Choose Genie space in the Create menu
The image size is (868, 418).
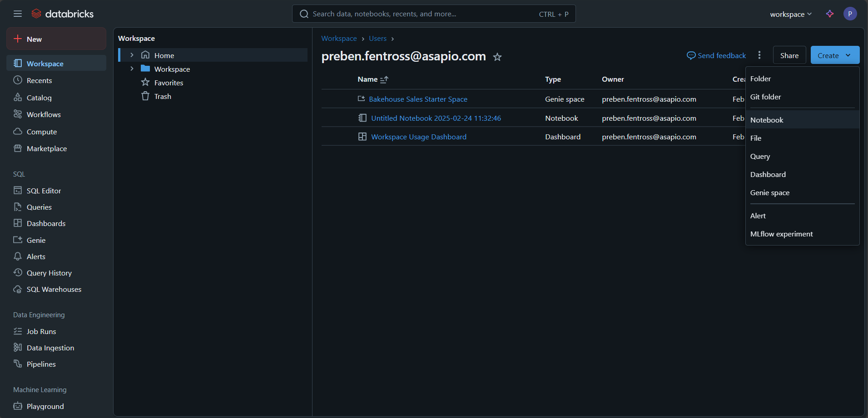click(x=802, y=192)
